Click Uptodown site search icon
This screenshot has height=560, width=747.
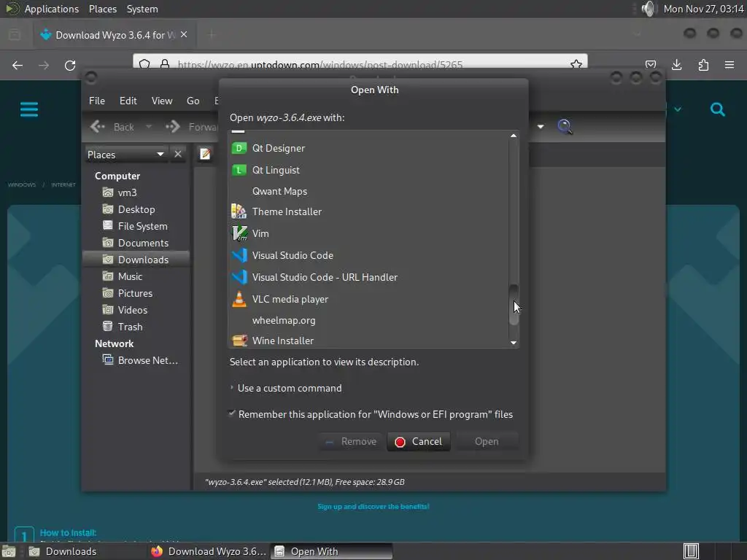pyautogui.click(x=718, y=109)
